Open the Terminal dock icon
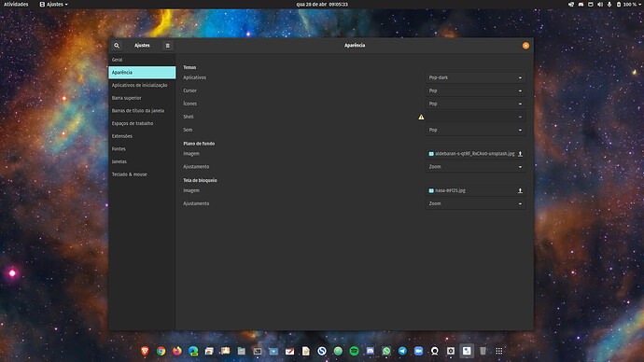Image resolution: width=644 pixels, height=362 pixels. click(x=258, y=351)
